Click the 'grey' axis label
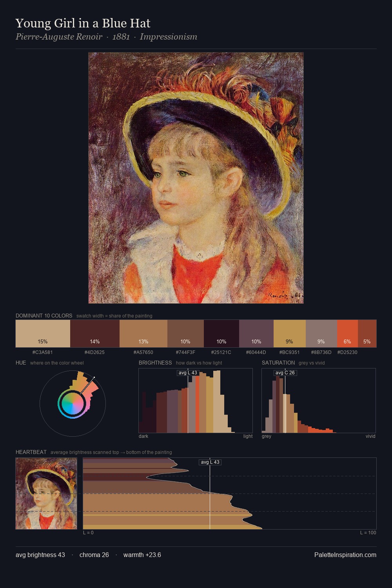 coord(267,436)
